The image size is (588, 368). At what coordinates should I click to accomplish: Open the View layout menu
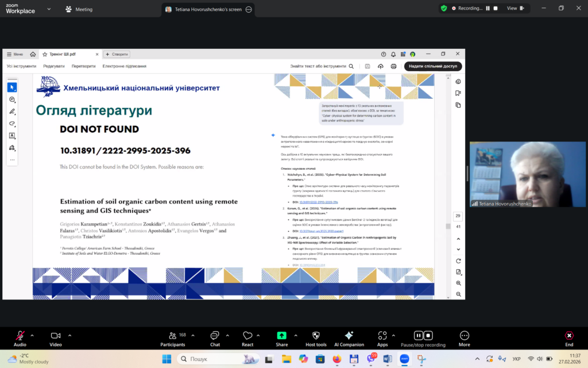[x=512, y=9]
